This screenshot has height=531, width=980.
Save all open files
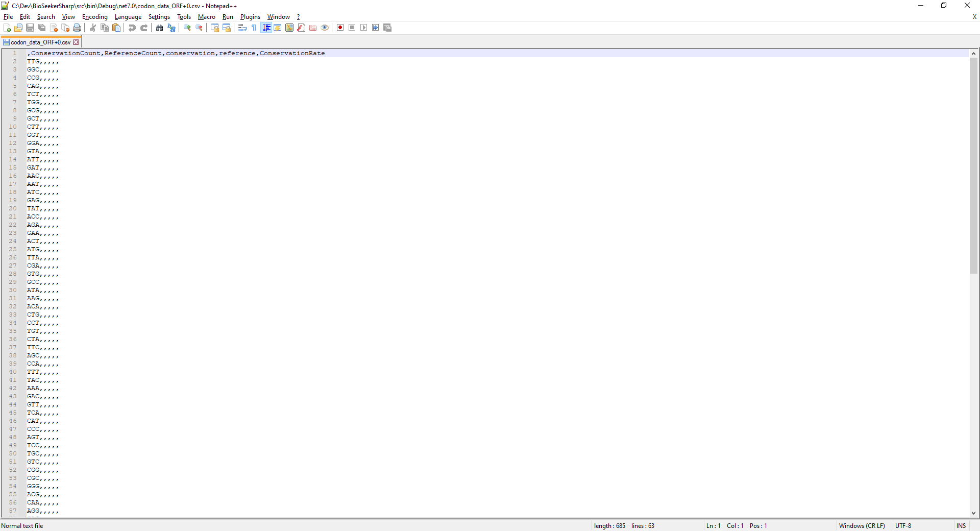coord(42,28)
